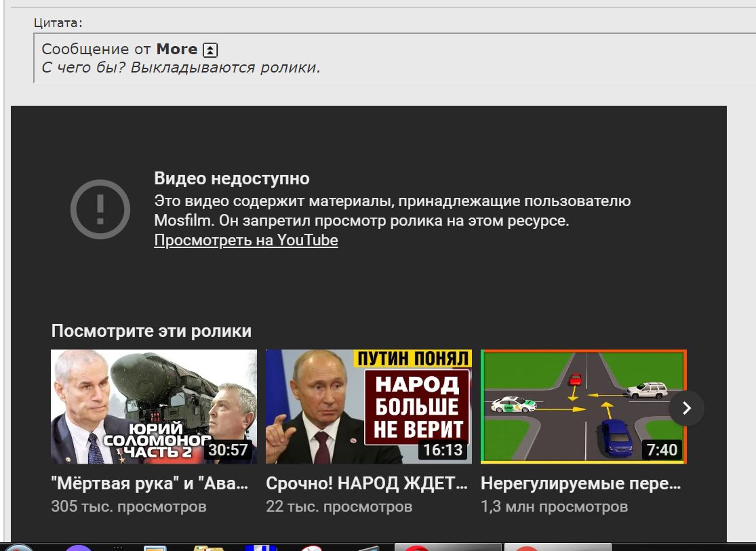The width and height of the screenshot is (756, 551).
Task: Click the '305 тыс. просмотров' view count
Action: coord(129,506)
